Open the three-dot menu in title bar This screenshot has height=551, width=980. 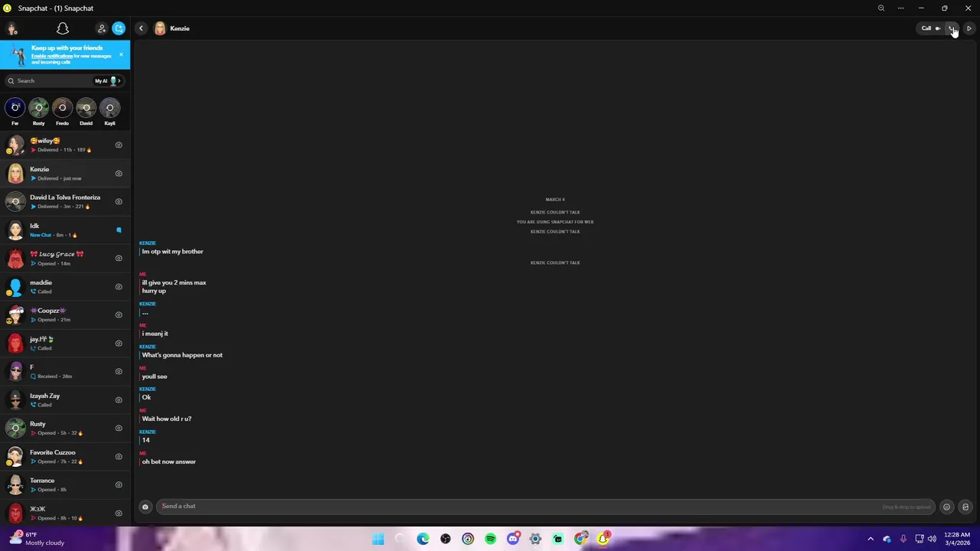[900, 8]
